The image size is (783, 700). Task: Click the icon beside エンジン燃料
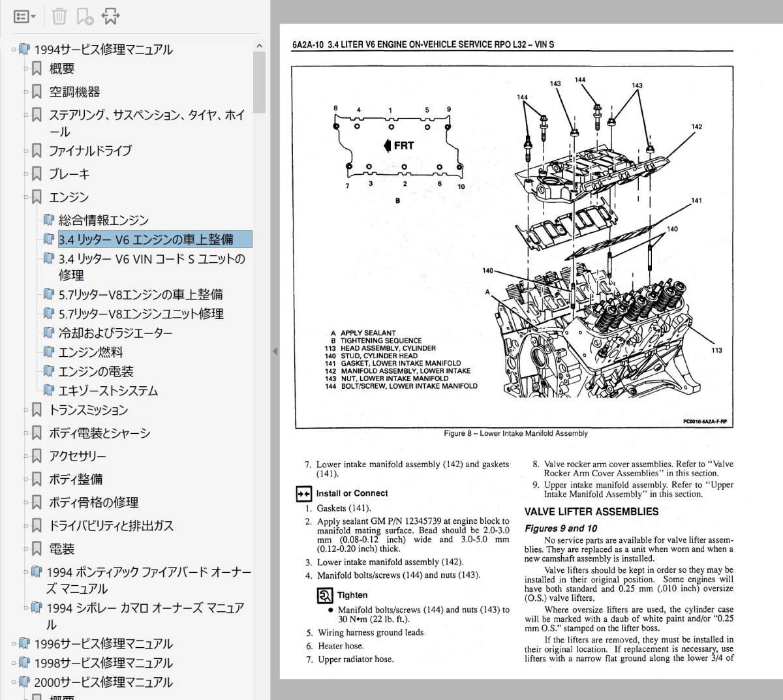pyautogui.click(x=48, y=352)
